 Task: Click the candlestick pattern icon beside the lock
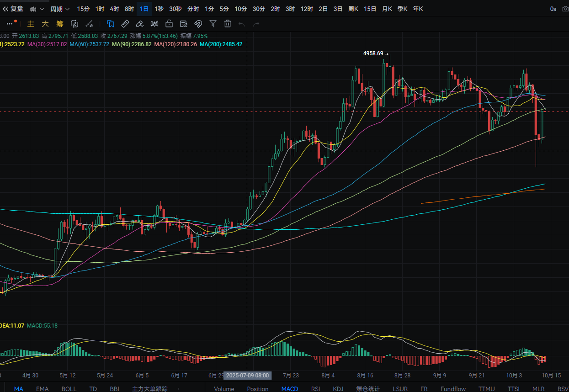(x=154, y=24)
